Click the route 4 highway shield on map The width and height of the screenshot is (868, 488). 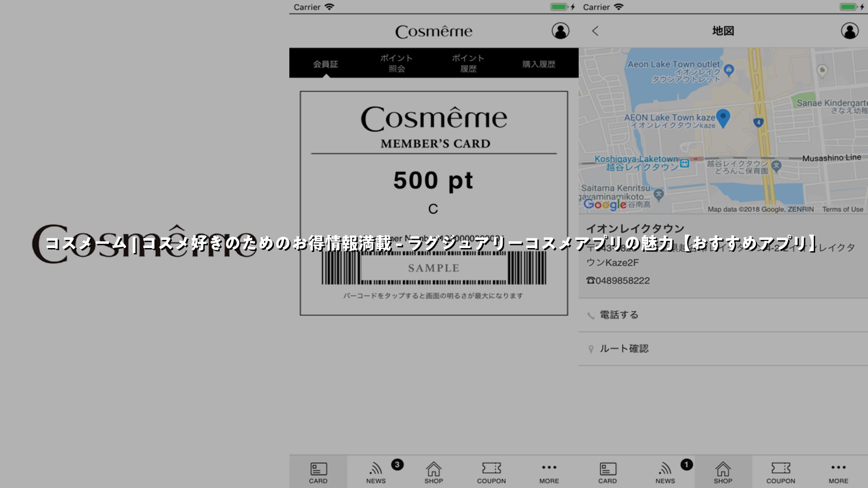[759, 122]
